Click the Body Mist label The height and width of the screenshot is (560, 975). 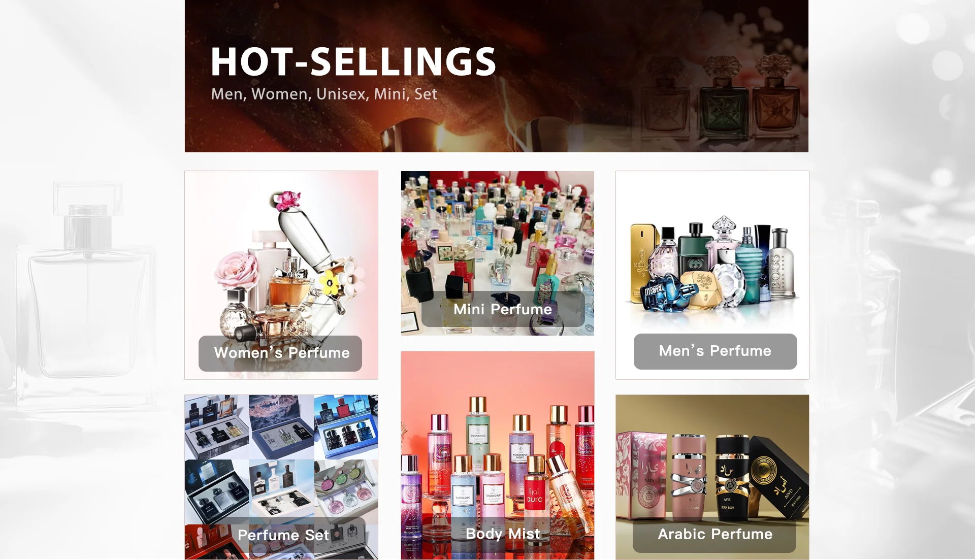tap(503, 534)
